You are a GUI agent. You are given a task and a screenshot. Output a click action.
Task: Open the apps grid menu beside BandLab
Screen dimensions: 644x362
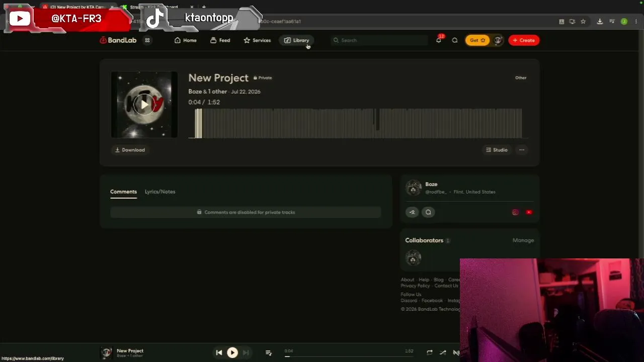click(x=147, y=40)
